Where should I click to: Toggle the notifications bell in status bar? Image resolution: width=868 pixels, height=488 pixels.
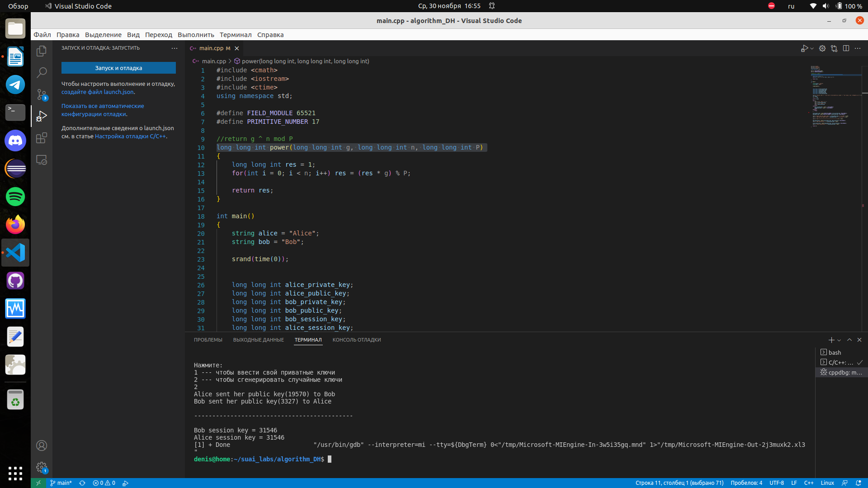pos(858,483)
